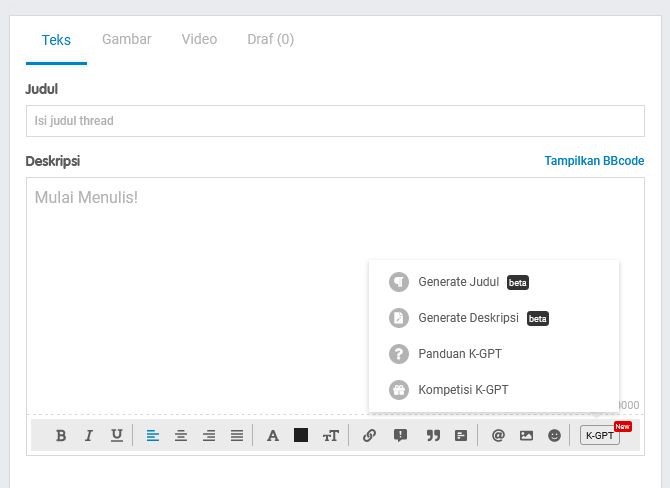Open the emoticon smiley picker
The width and height of the screenshot is (670, 488).
click(x=554, y=436)
